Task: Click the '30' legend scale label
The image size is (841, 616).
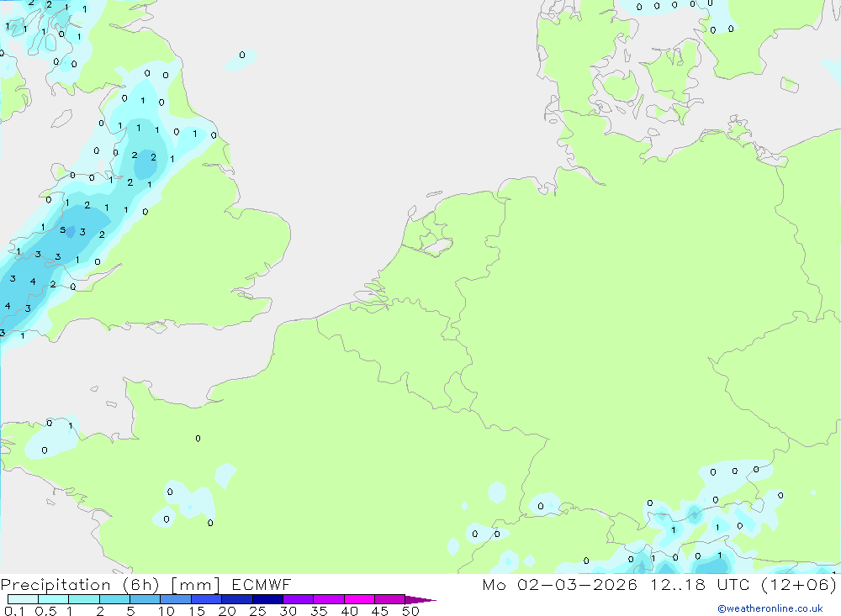Action: 288,611
